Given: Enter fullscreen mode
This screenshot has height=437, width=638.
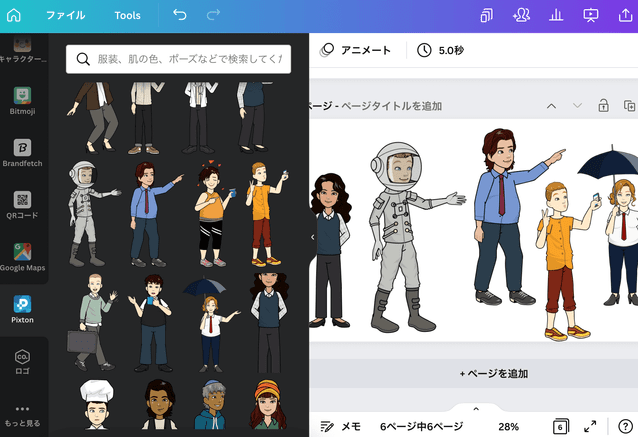Looking at the screenshot, I should pyautogui.click(x=590, y=426).
